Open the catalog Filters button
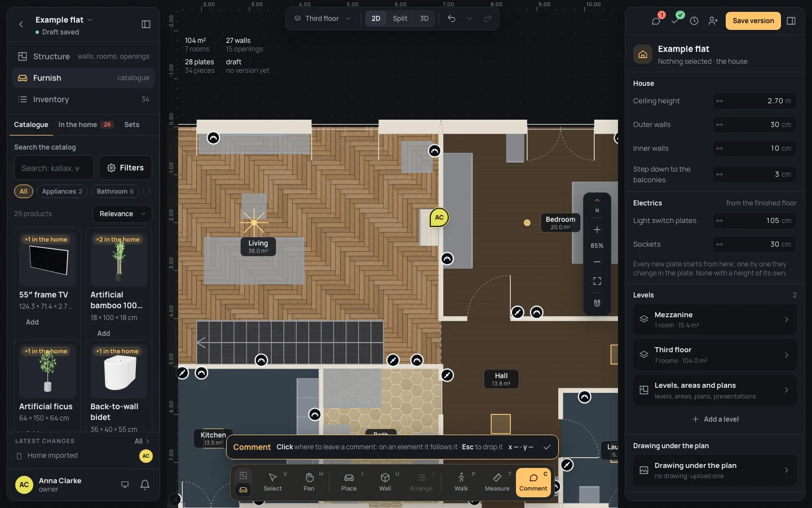 click(x=125, y=168)
